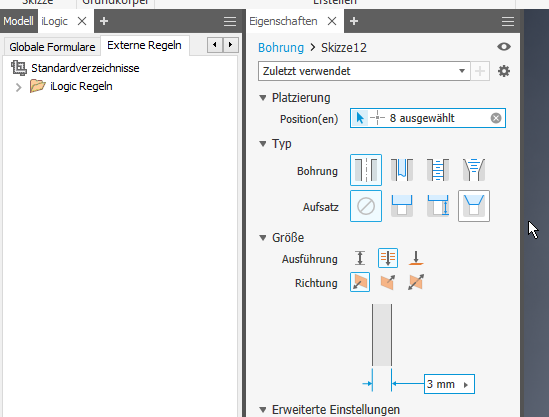The width and height of the screenshot is (549, 417).
Task: Choose through-all termination under Ausführung
Action: (x=388, y=258)
